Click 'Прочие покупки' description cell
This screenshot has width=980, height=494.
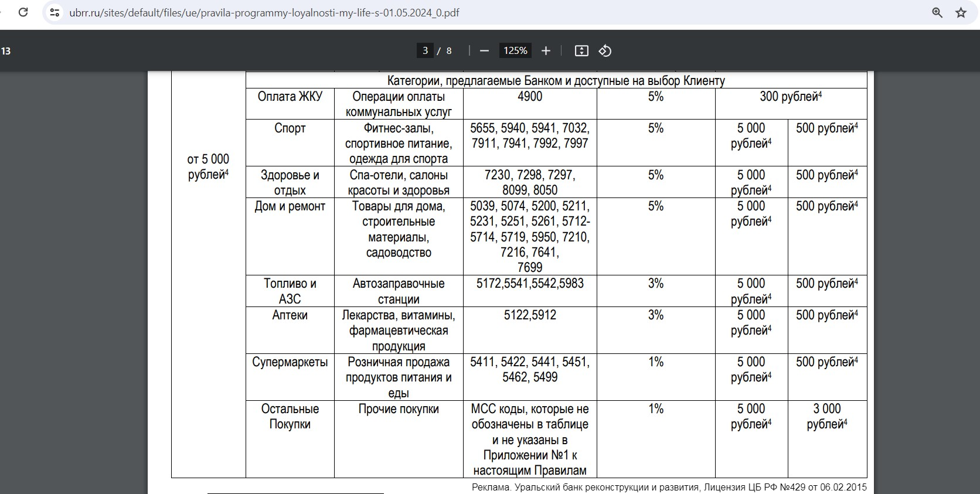[399, 439]
